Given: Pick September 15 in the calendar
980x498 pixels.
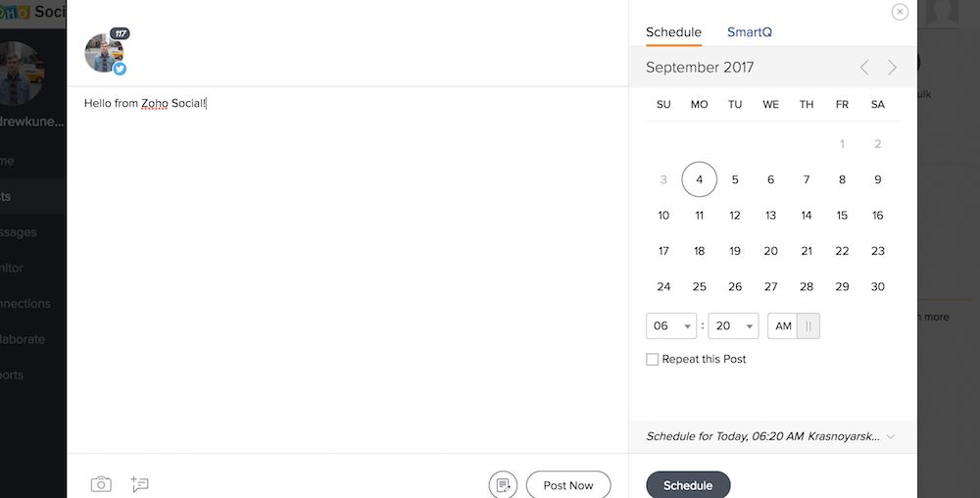Looking at the screenshot, I should pos(842,216).
